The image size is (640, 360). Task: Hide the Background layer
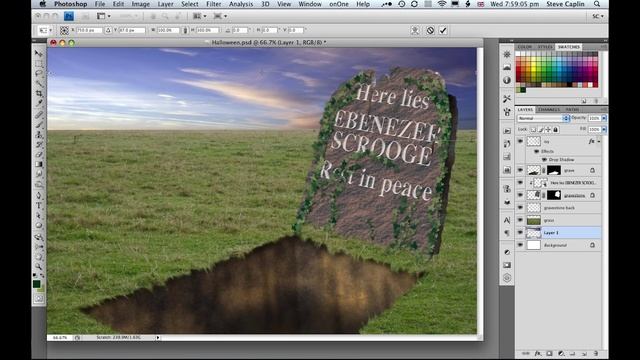(520, 245)
